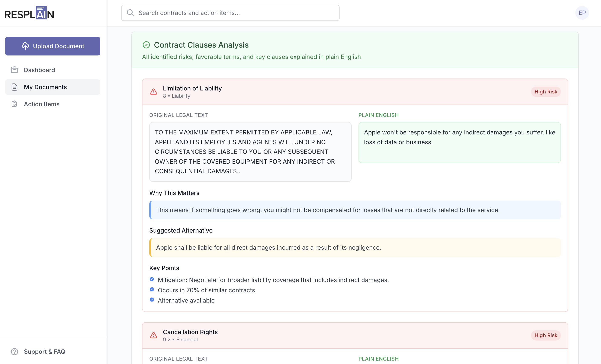Click the warning triangle on Limitation of Liability
This screenshot has width=601, height=364.
[x=153, y=92]
